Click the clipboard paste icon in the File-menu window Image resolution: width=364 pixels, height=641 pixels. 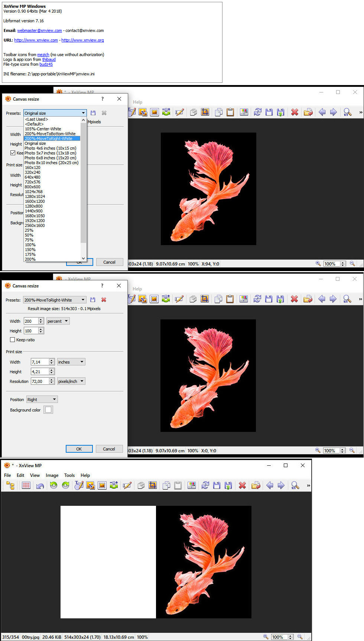pyautogui.click(x=178, y=485)
